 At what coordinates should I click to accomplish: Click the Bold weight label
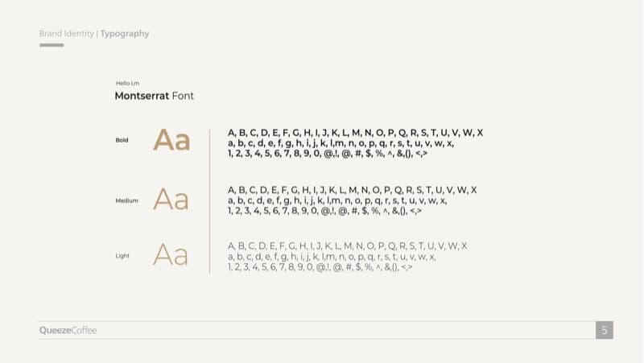[x=122, y=139]
